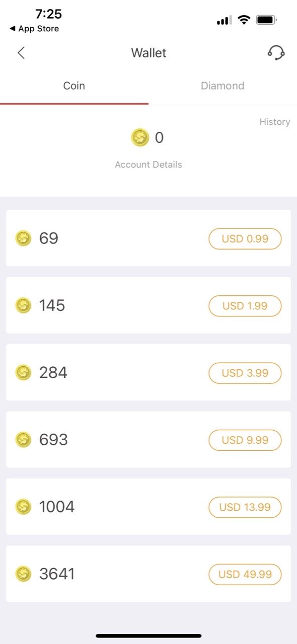Viewport: 297px width, 644px height.
Task: Tap the coin icon next to 69
Action: 24,238
